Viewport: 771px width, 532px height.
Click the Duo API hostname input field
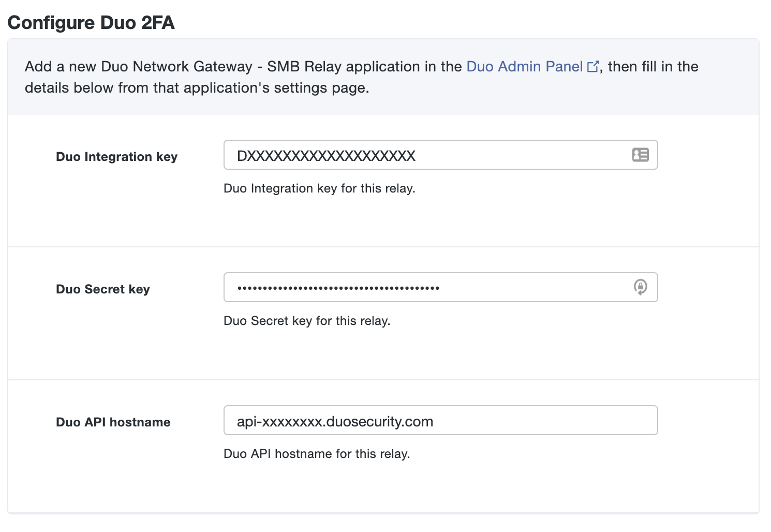point(440,420)
